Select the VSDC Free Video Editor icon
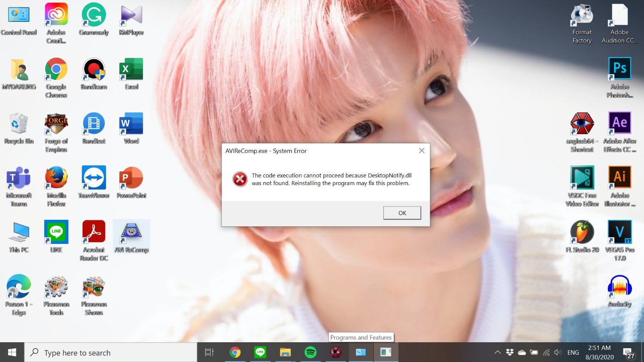This screenshot has width=644, height=362. [582, 187]
